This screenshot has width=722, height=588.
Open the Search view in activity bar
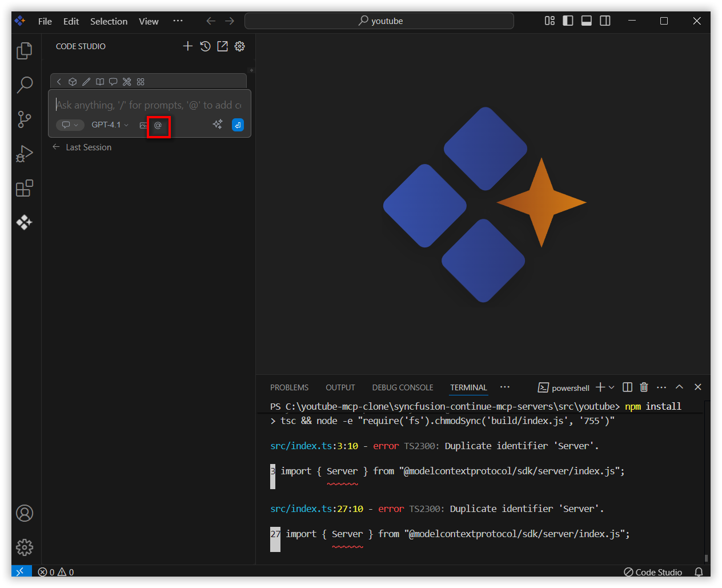click(25, 85)
